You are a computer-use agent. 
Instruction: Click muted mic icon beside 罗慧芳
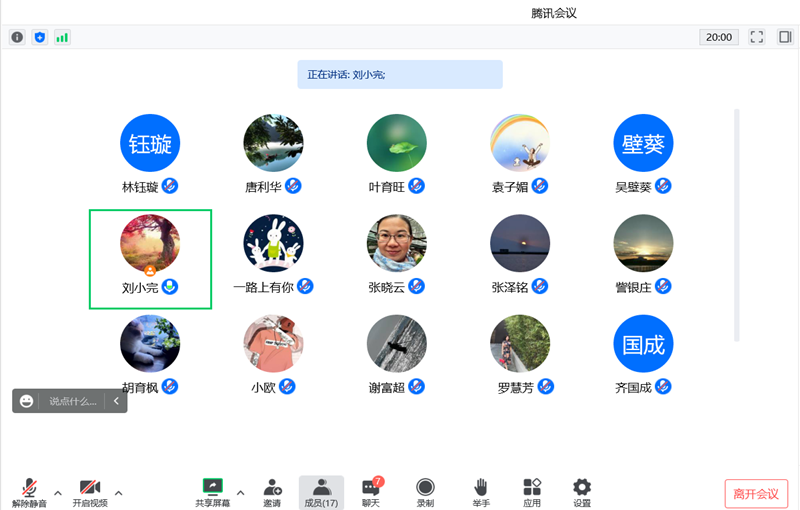(546, 387)
